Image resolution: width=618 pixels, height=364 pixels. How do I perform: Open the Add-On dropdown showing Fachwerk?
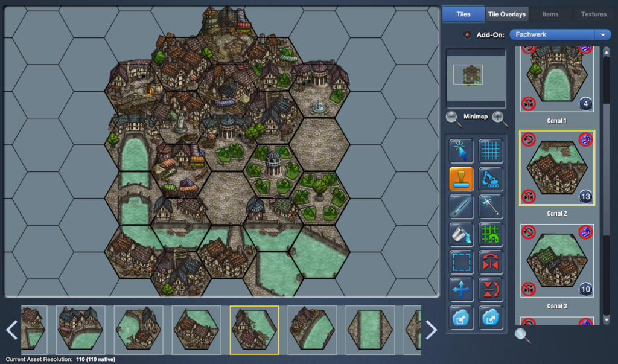pos(559,34)
